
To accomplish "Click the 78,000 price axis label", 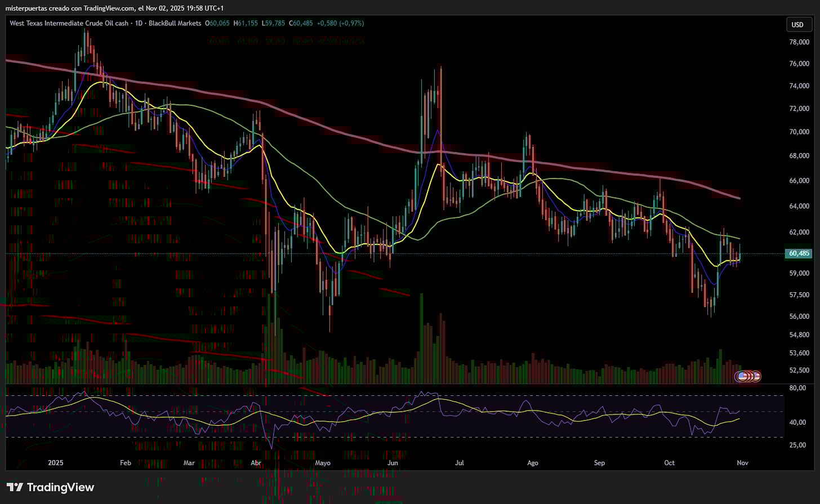I will pos(800,42).
